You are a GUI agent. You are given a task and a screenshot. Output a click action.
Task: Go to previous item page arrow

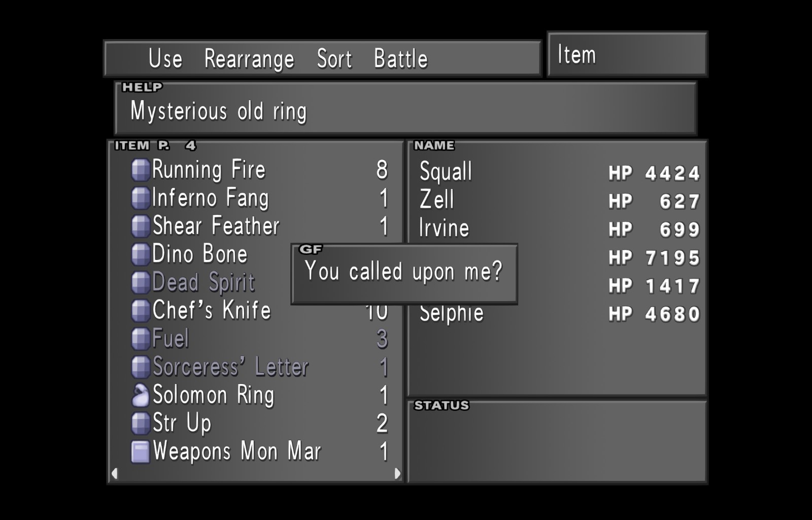[x=115, y=473]
